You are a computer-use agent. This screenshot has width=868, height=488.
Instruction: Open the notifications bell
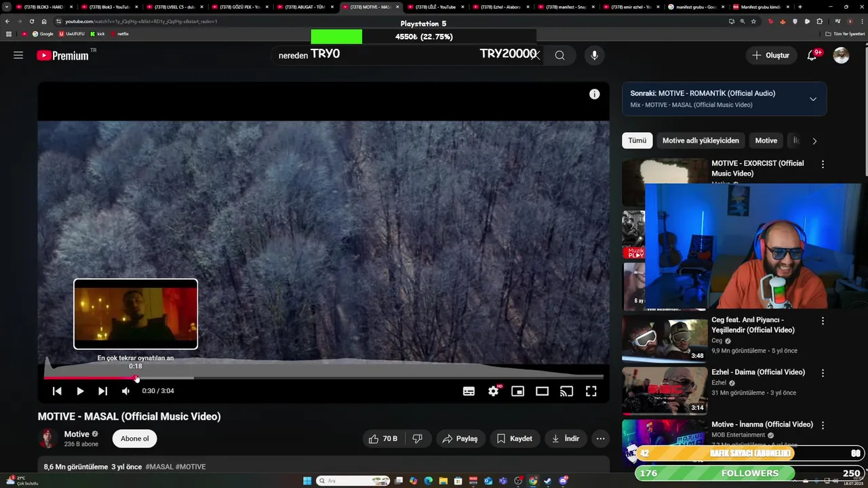(812, 56)
